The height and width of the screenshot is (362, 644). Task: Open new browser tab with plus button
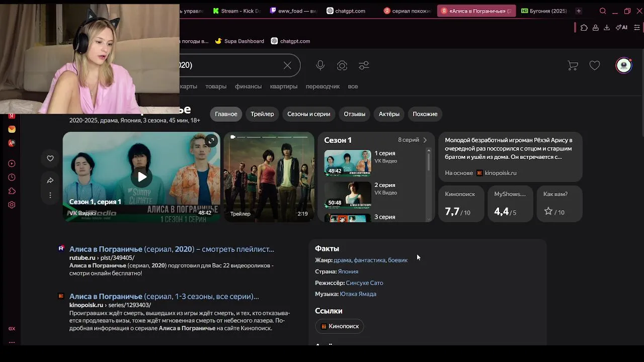click(x=579, y=11)
